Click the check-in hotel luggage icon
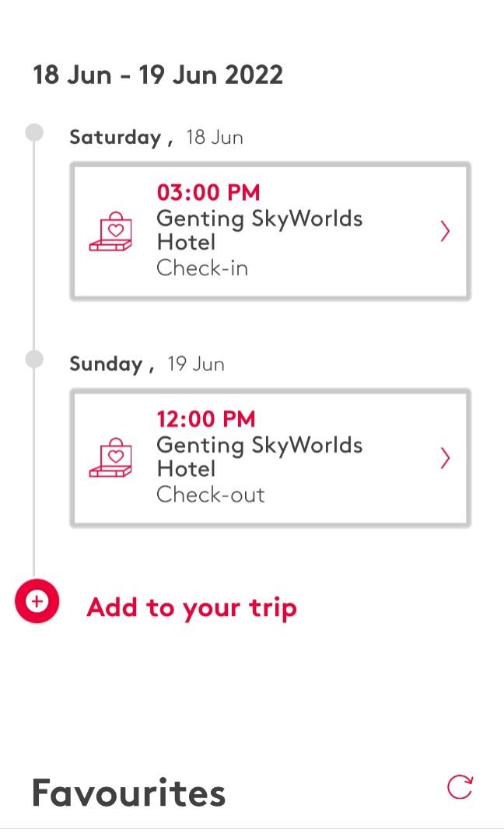 click(x=110, y=232)
